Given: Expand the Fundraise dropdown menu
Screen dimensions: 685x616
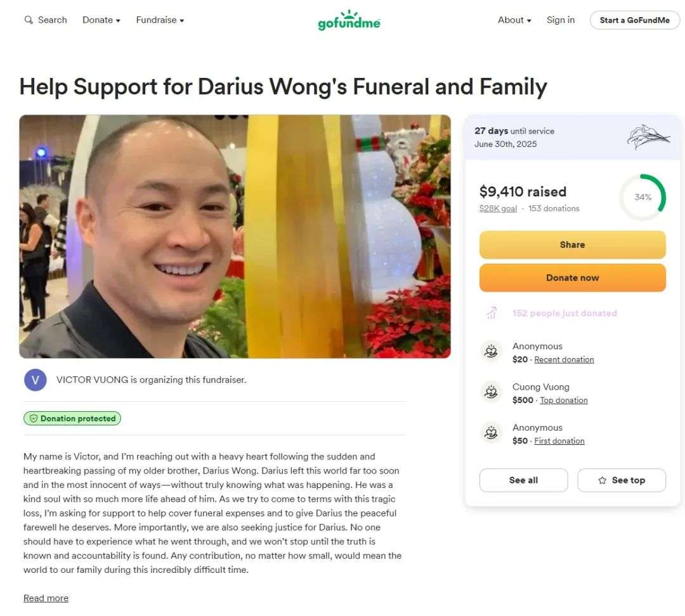Looking at the screenshot, I should 160,20.
